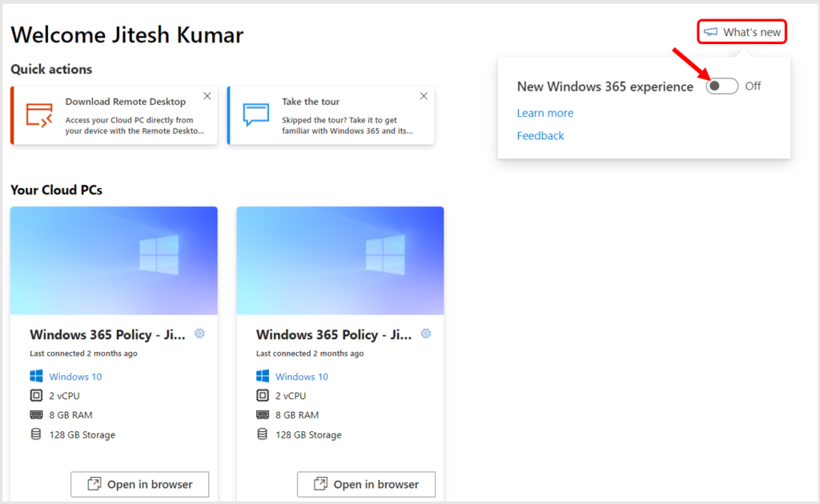The width and height of the screenshot is (820, 504).
Task: Click the second Cloud PC's Windows 10 link
Action: coord(302,377)
